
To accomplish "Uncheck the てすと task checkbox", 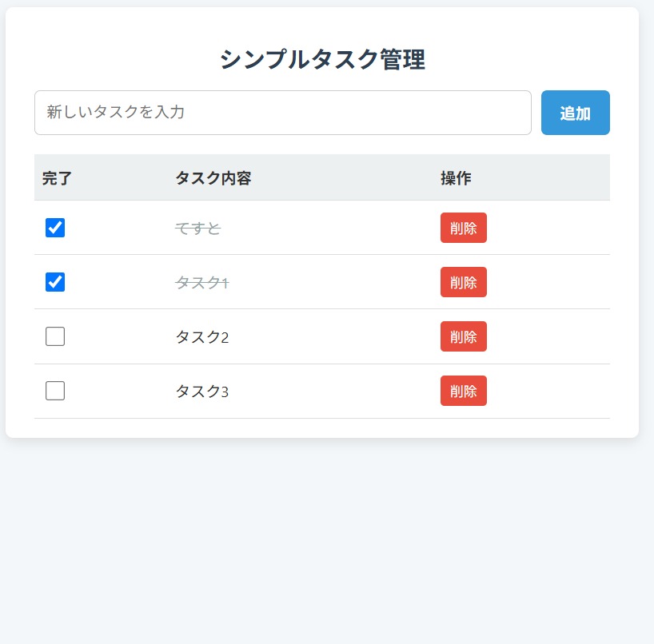I will pyautogui.click(x=55, y=228).
